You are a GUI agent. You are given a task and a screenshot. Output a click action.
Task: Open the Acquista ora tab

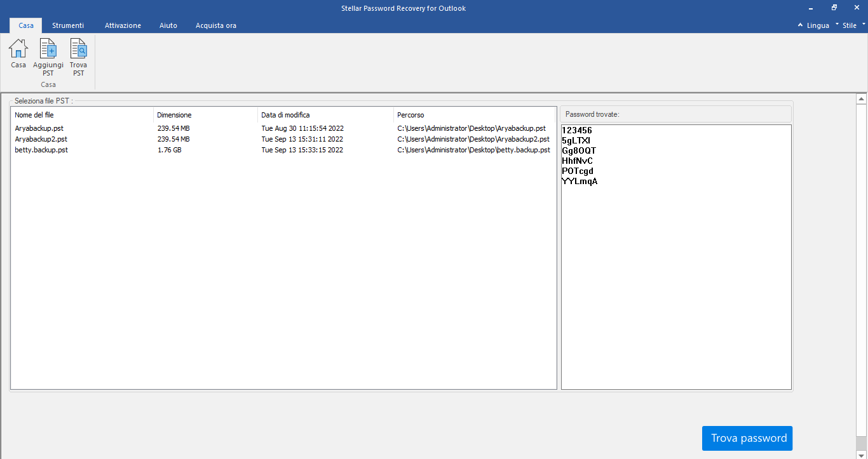[216, 25]
